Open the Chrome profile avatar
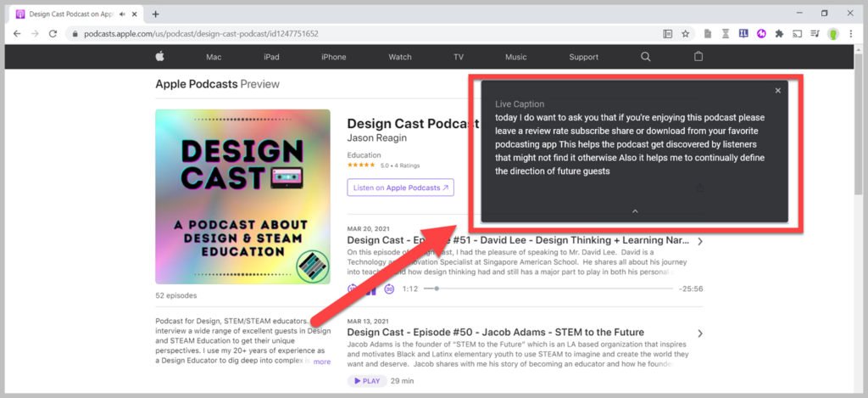This screenshot has height=398, width=868. 833,34
